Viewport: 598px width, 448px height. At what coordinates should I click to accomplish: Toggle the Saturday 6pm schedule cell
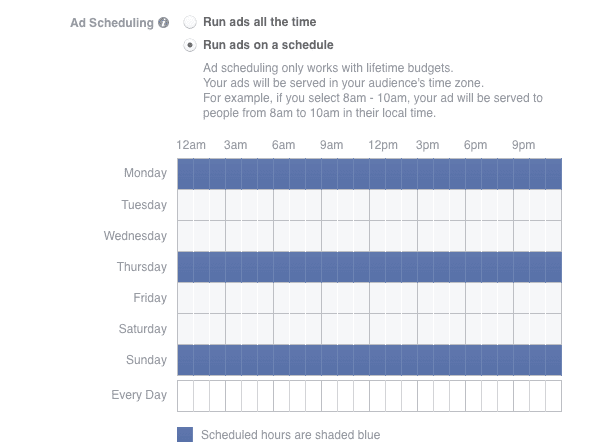point(474,329)
